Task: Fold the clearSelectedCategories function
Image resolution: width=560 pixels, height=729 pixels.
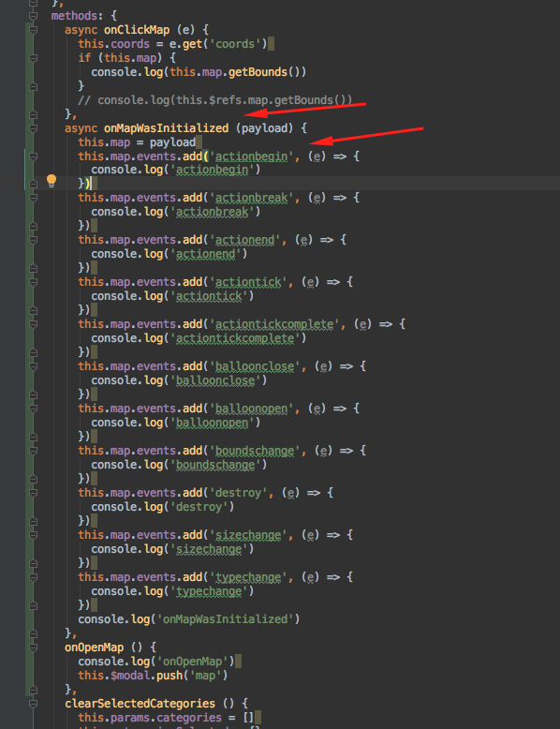Action: (x=33, y=704)
